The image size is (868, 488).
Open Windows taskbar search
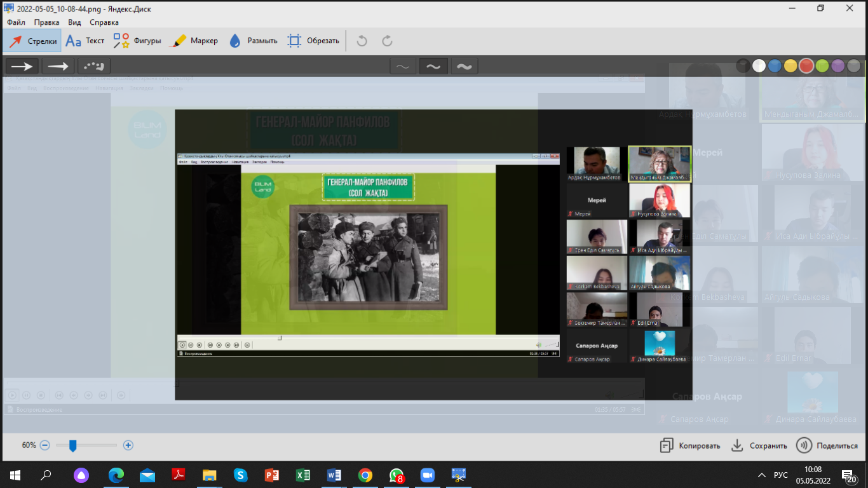[x=46, y=475]
